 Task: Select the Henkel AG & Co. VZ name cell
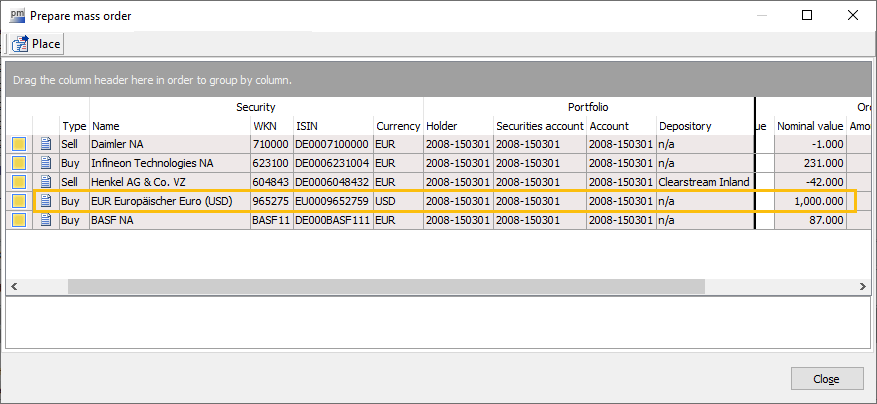pyautogui.click(x=169, y=182)
